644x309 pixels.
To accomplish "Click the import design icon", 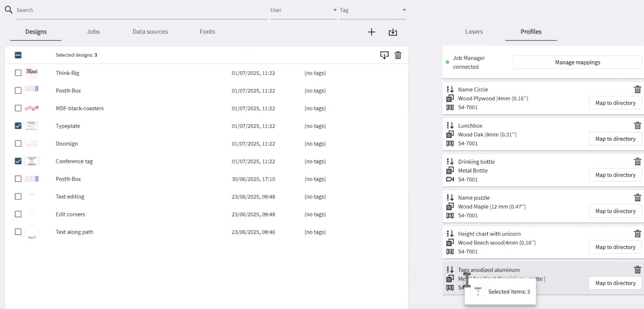I will [393, 32].
